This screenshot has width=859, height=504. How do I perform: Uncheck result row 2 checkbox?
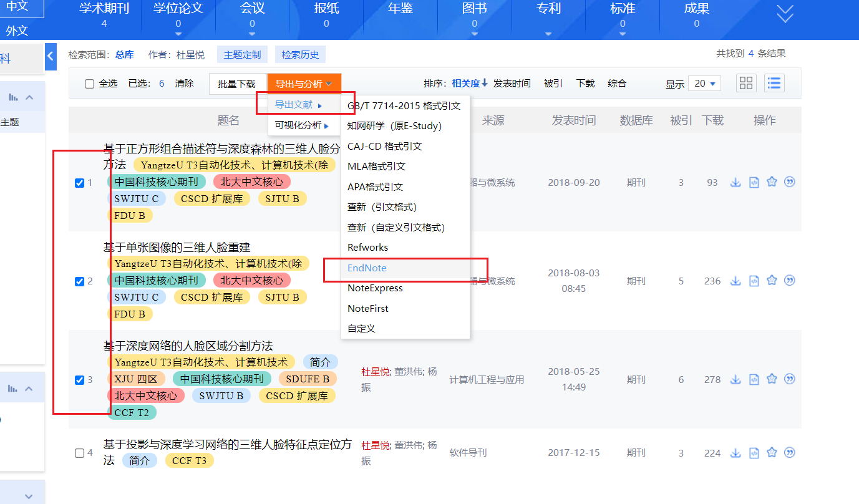(x=79, y=281)
